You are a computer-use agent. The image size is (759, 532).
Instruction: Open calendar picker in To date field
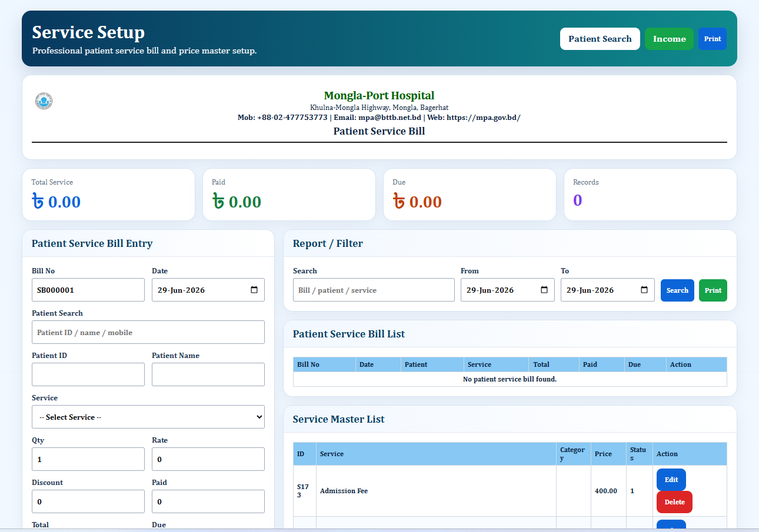644,290
